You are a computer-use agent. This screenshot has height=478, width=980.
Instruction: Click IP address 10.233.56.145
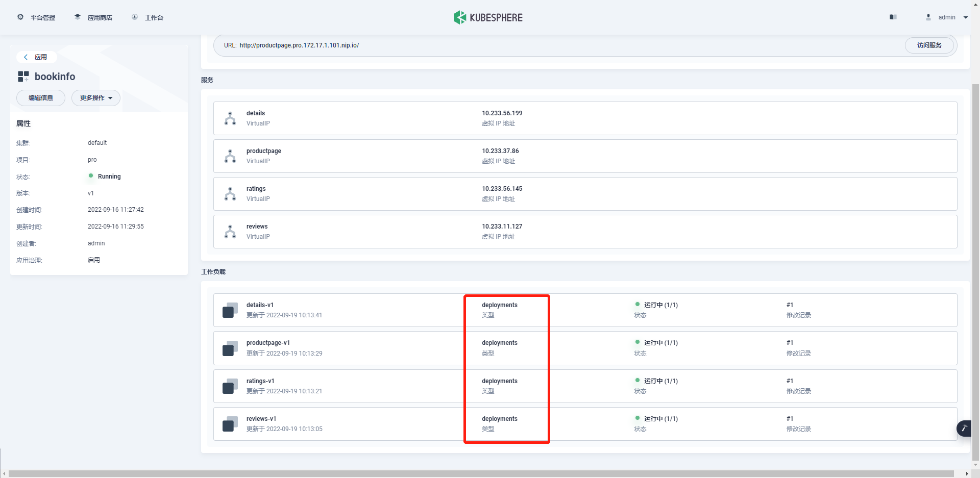click(x=502, y=189)
